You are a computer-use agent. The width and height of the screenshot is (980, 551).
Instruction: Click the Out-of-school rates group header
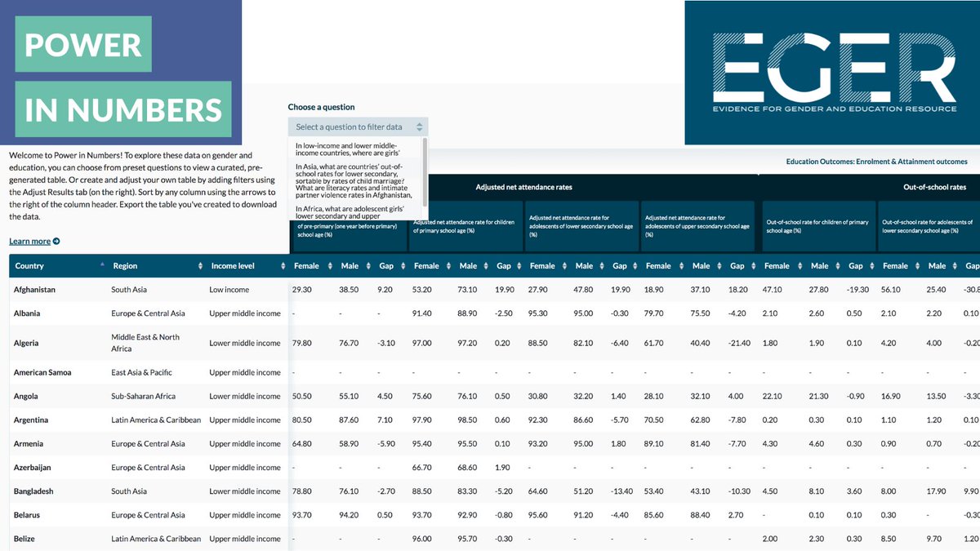click(934, 187)
